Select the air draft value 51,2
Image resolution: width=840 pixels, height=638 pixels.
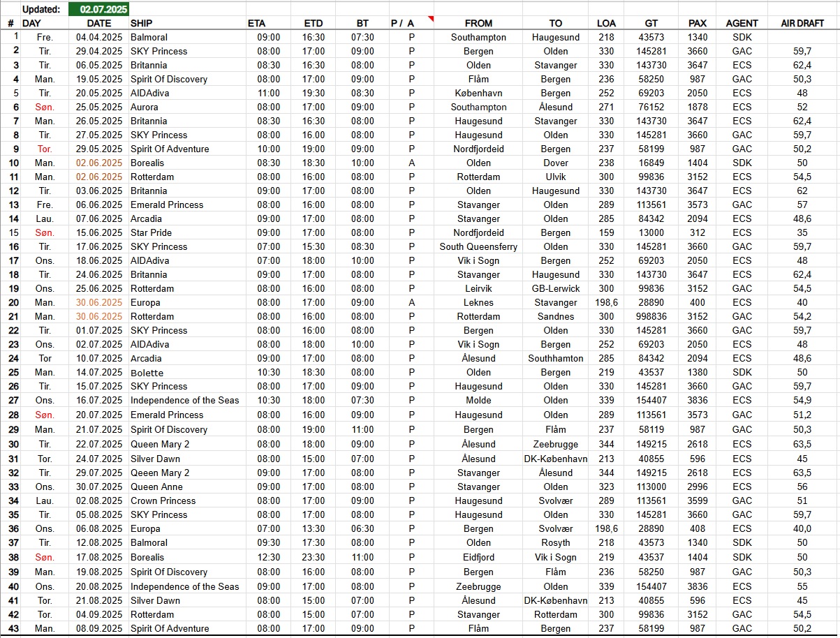802,415
